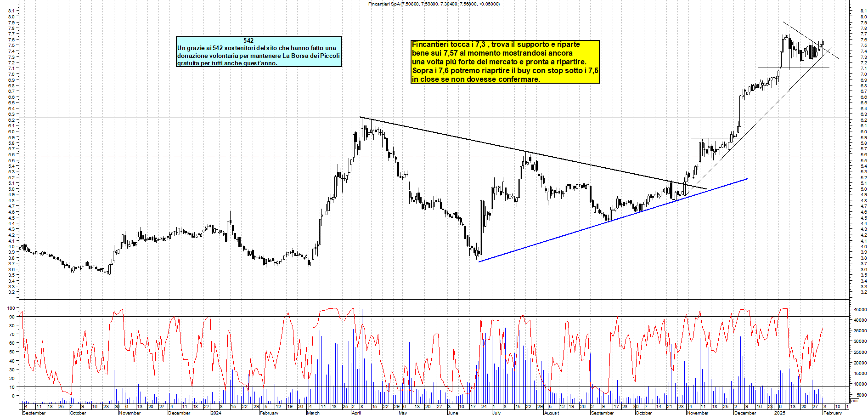868x415 pixels.
Task: Click the '2024' year label on the time axis
Action: pos(215,413)
